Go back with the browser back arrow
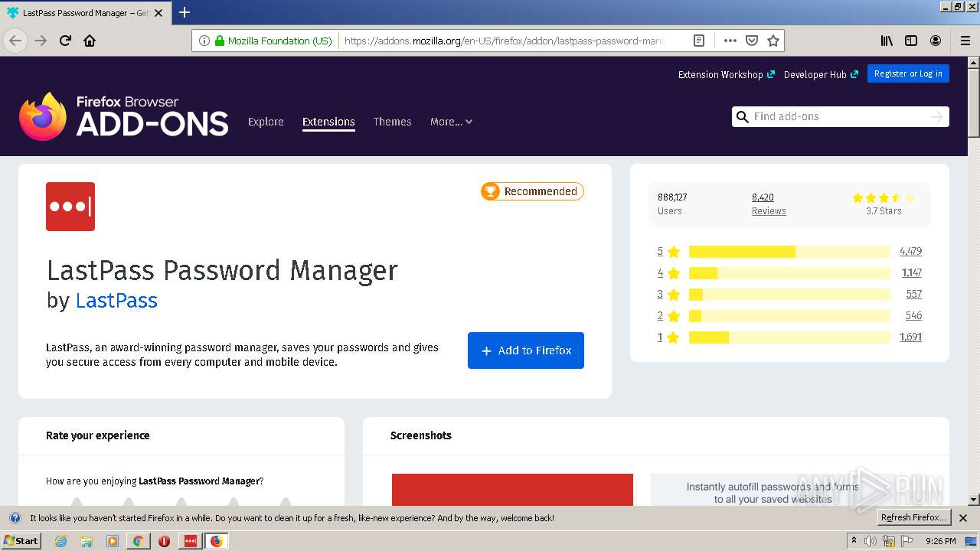The width and height of the screenshot is (980, 551). [15, 41]
